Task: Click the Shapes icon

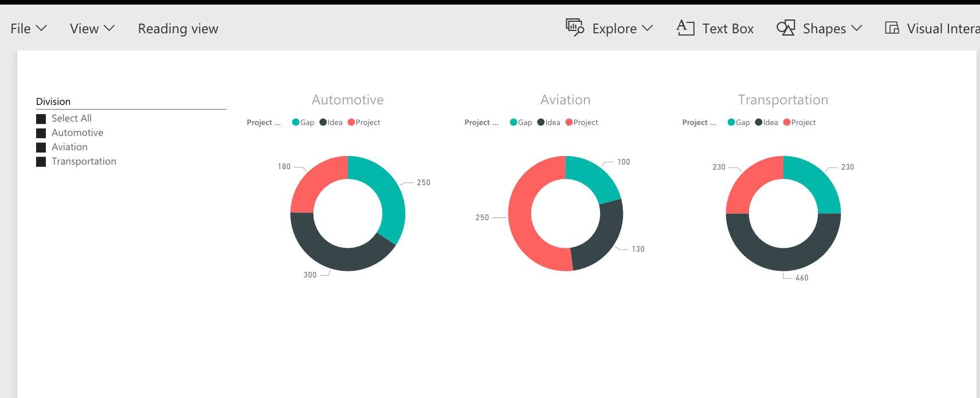Action: 786,28
